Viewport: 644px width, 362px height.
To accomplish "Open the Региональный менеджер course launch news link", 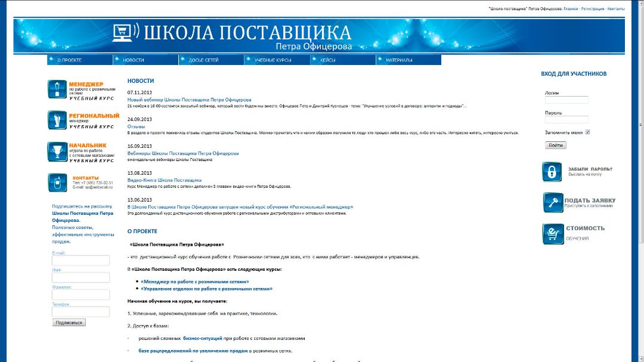I will pos(240,207).
